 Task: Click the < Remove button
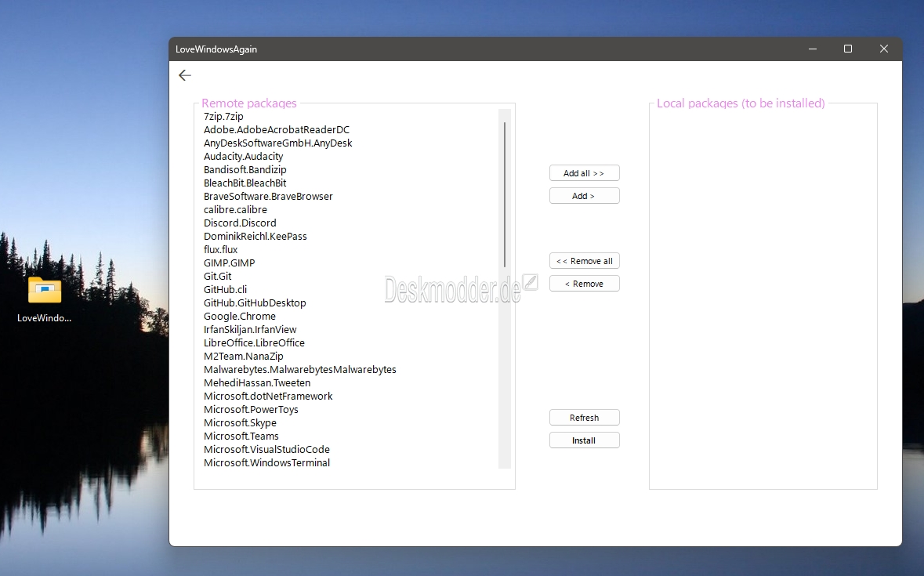(584, 284)
